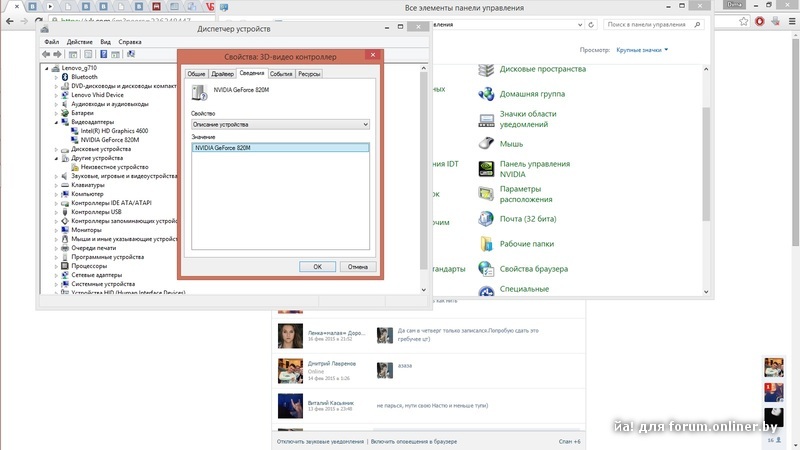Collapse the Другие устройства tree node

pyautogui.click(x=56, y=159)
